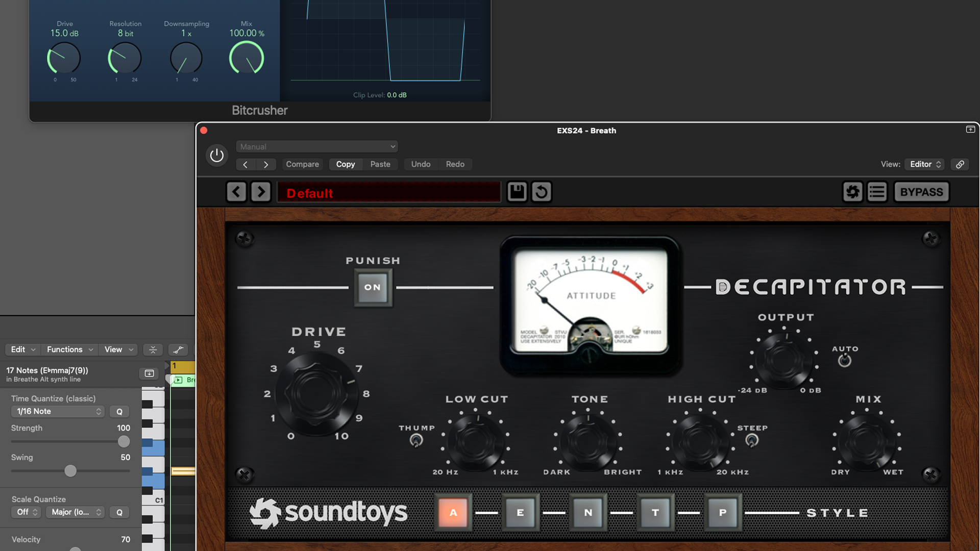
Task: Open Soundtoys settings gear icon
Action: tap(852, 192)
